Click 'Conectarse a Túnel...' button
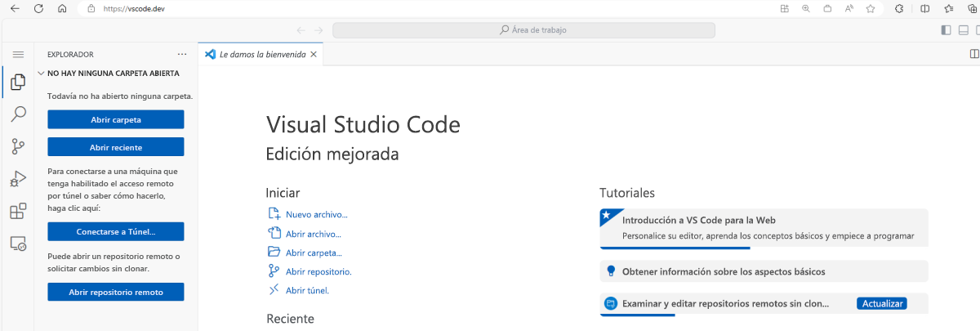This screenshot has height=331, width=980. coord(115,231)
